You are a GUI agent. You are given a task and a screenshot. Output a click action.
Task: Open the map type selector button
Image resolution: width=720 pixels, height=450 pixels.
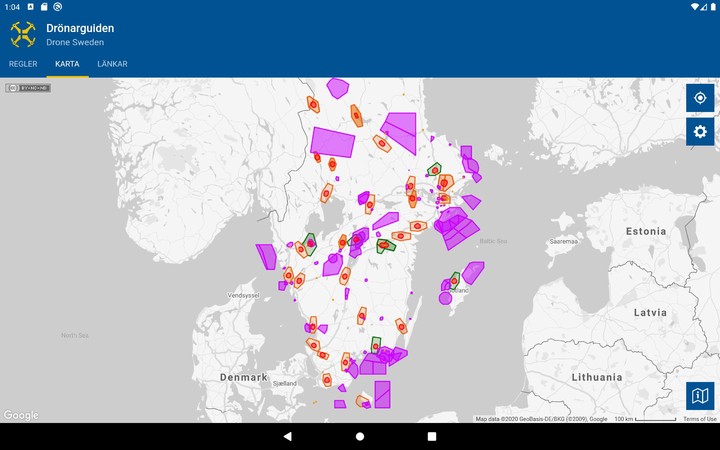click(700, 396)
